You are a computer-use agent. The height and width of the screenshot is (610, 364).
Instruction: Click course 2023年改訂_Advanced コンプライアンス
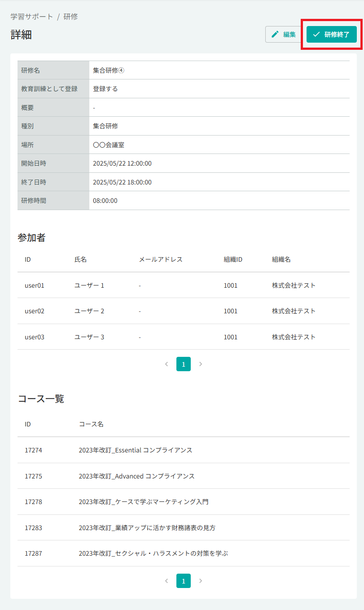137,476
